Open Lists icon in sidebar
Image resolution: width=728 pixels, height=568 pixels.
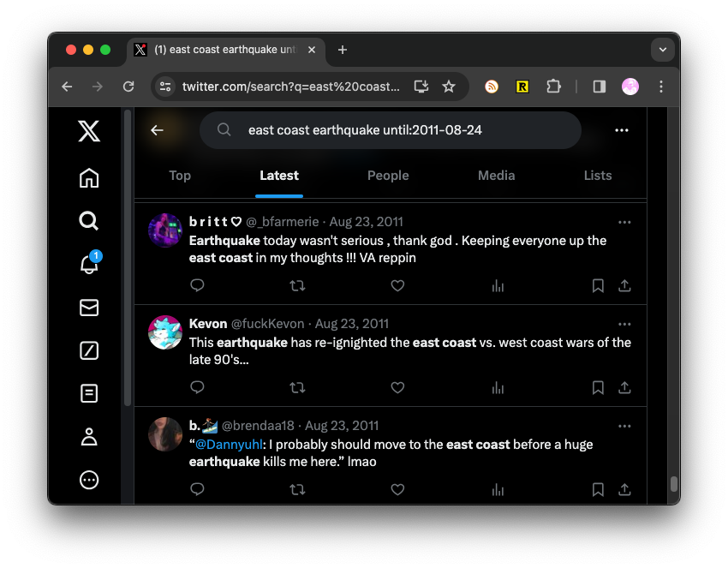tap(89, 394)
